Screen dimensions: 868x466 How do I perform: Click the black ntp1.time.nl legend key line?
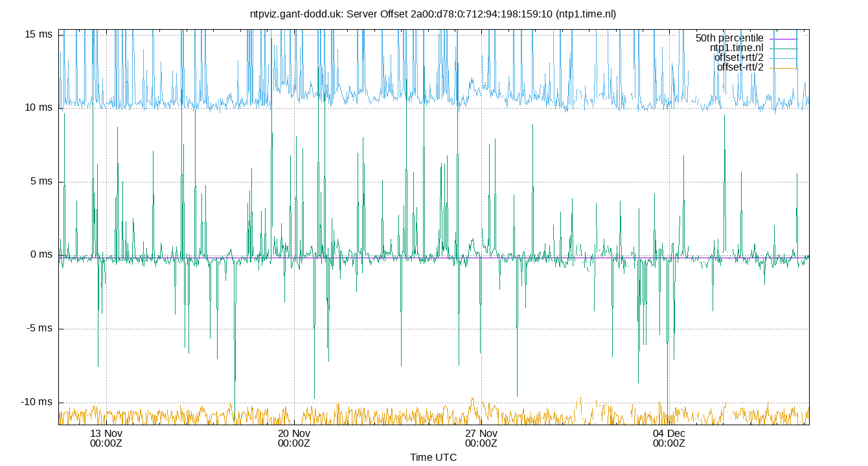(784, 49)
